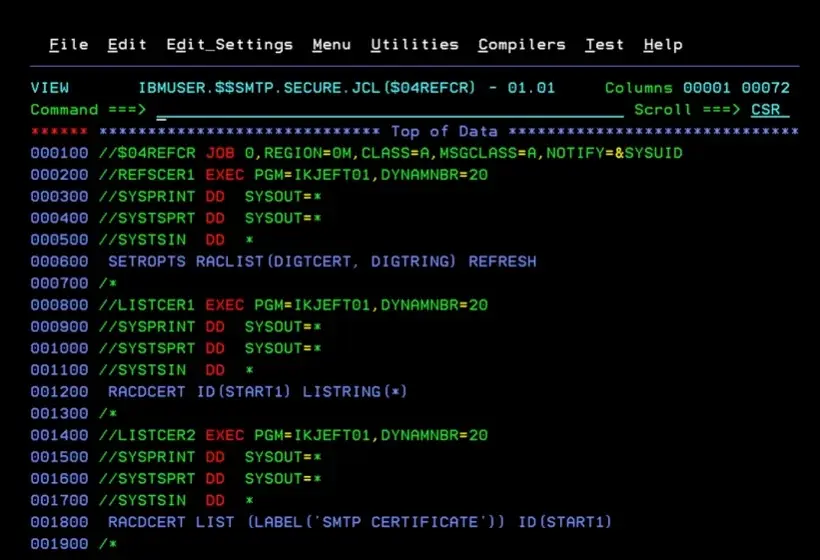Click the Scroll CSR field
The width and height of the screenshot is (820, 560).
770,110
